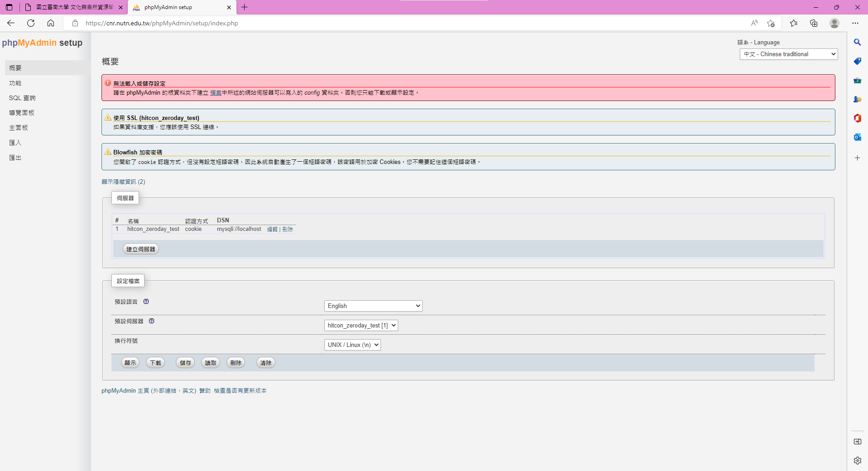Select 主面板 in left navigation
Image resolution: width=868 pixels, height=471 pixels.
[19, 128]
